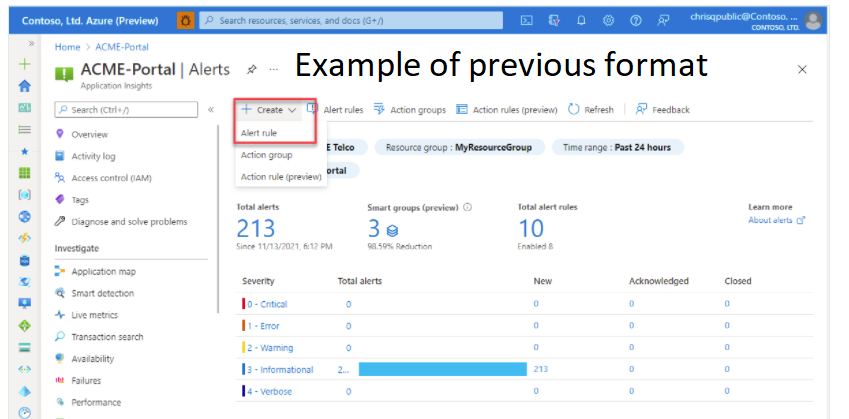849x419 pixels.
Task: Open the more options ellipsis by title
Action: pyautogui.click(x=273, y=70)
